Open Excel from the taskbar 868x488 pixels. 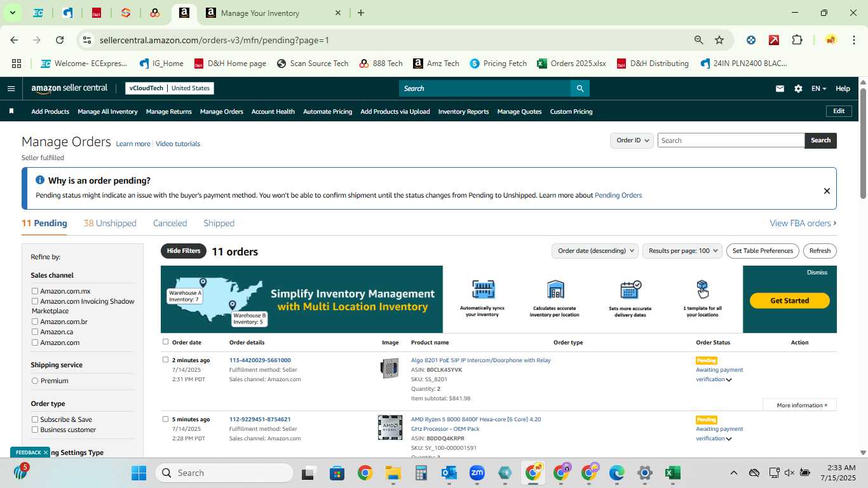click(672, 473)
